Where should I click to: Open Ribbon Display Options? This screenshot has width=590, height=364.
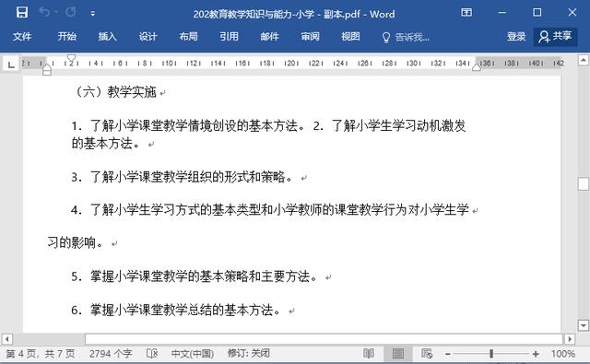pyautogui.click(x=466, y=12)
